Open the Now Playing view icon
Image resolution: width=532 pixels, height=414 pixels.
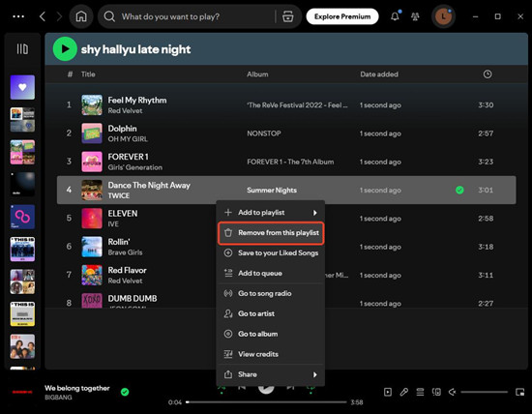[x=388, y=392]
